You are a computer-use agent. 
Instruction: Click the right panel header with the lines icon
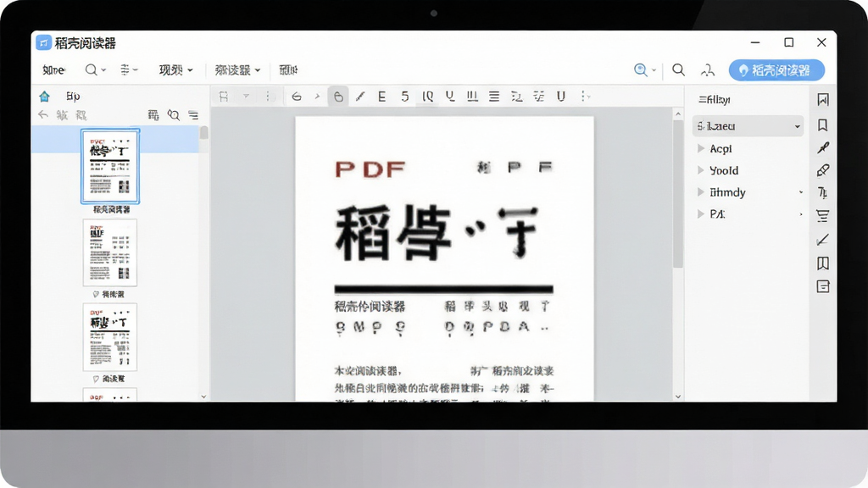click(714, 100)
